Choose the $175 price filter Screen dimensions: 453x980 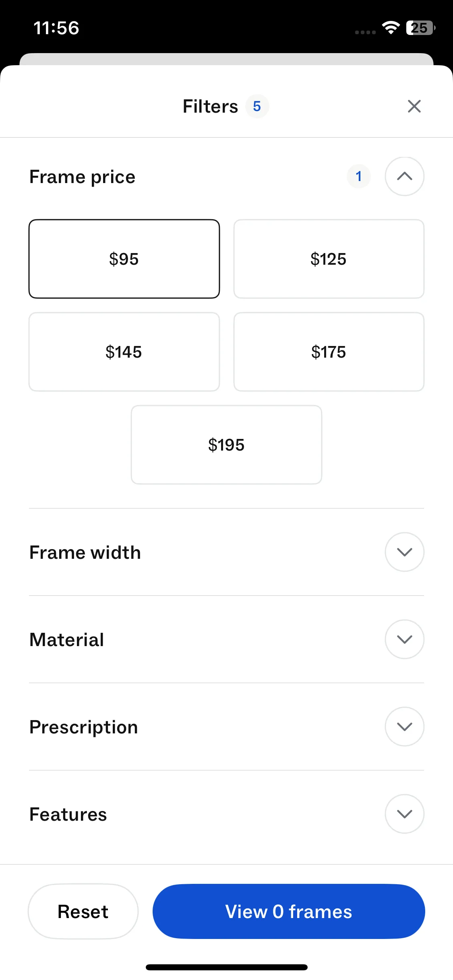tap(329, 352)
